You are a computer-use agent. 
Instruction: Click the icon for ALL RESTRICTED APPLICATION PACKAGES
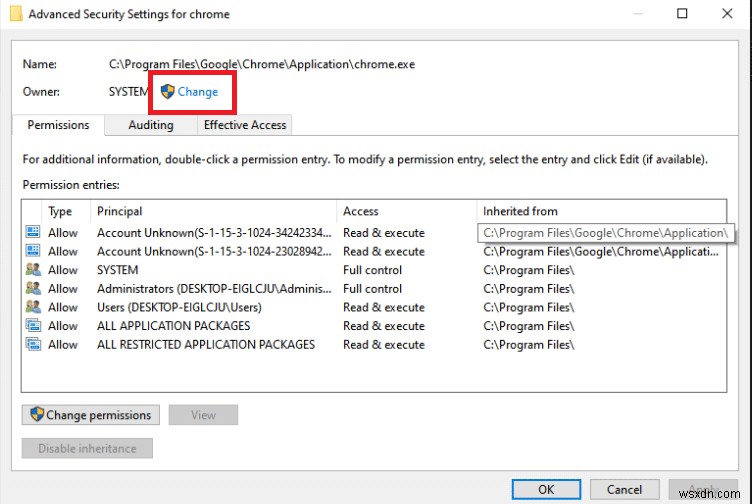[x=33, y=344]
